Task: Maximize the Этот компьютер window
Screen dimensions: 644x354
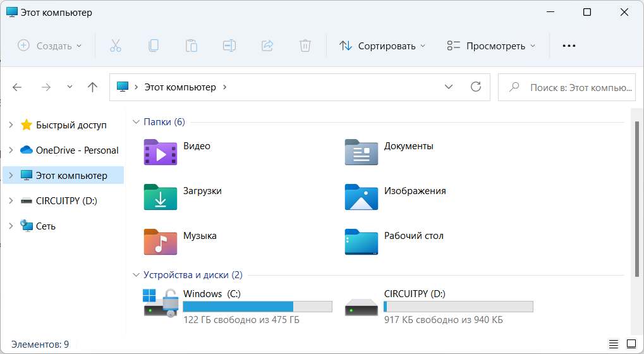Action: click(587, 12)
